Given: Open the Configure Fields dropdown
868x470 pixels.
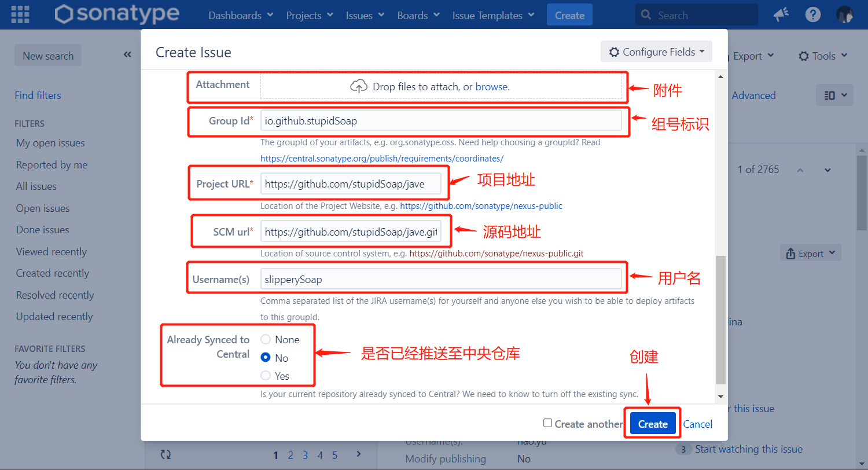Looking at the screenshot, I should pos(656,52).
